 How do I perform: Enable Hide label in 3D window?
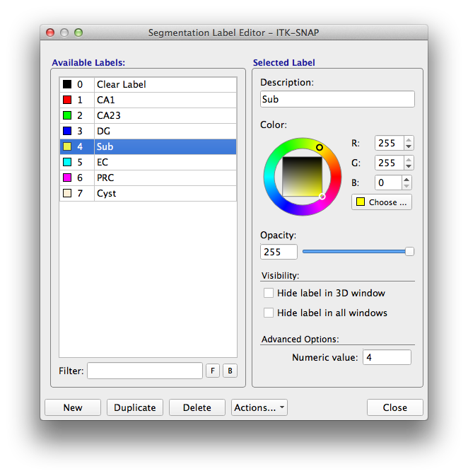click(269, 293)
